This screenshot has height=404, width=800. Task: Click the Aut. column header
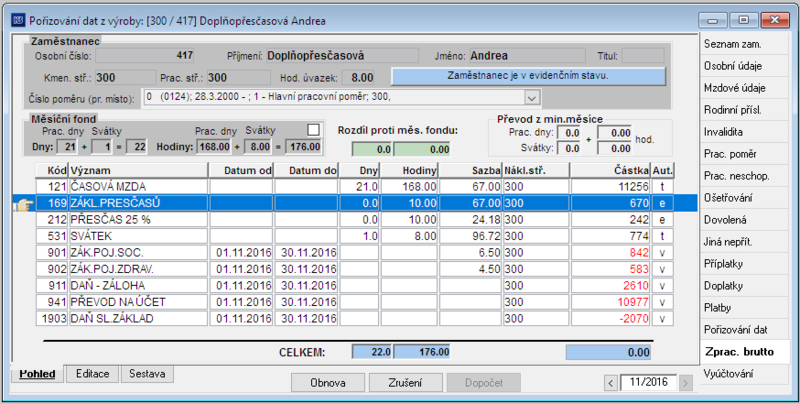662,170
